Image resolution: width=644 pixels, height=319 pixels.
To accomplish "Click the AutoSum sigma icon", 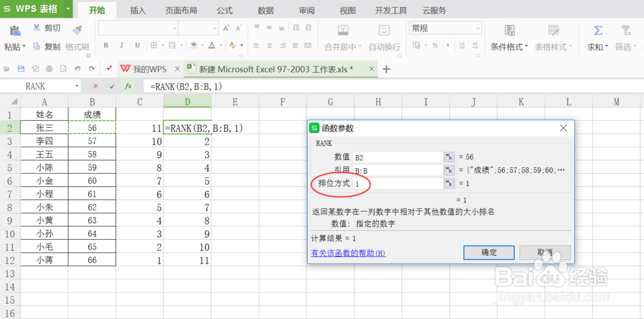I will click(598, 30).
